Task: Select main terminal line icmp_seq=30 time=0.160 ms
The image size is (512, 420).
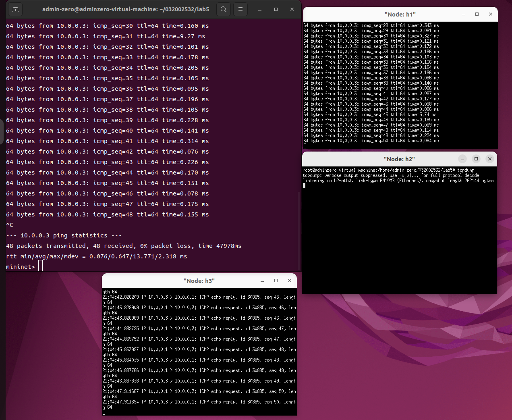Action: click(x=107, y=26)
